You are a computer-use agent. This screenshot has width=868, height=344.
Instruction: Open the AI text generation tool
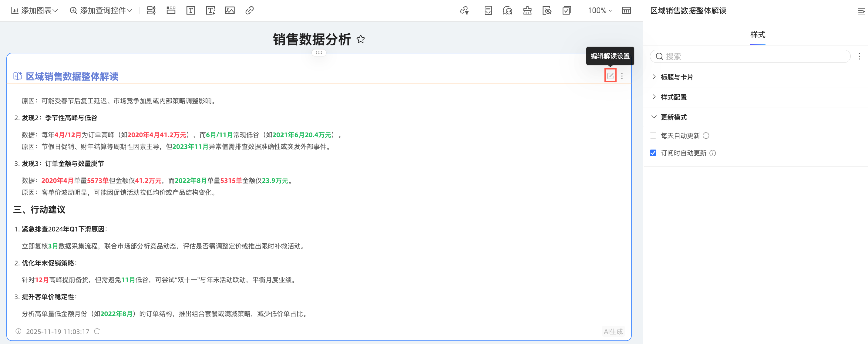(x=210, y=10)
